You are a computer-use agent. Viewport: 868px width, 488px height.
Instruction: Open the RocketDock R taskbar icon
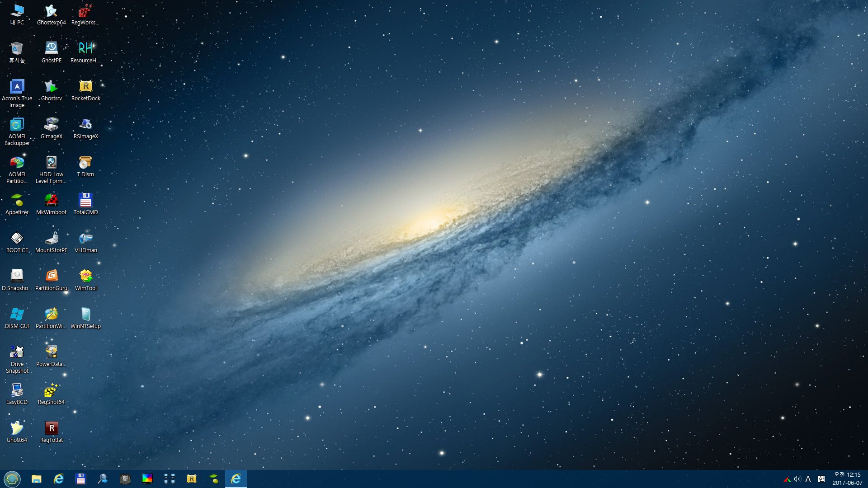pos(192,479)
